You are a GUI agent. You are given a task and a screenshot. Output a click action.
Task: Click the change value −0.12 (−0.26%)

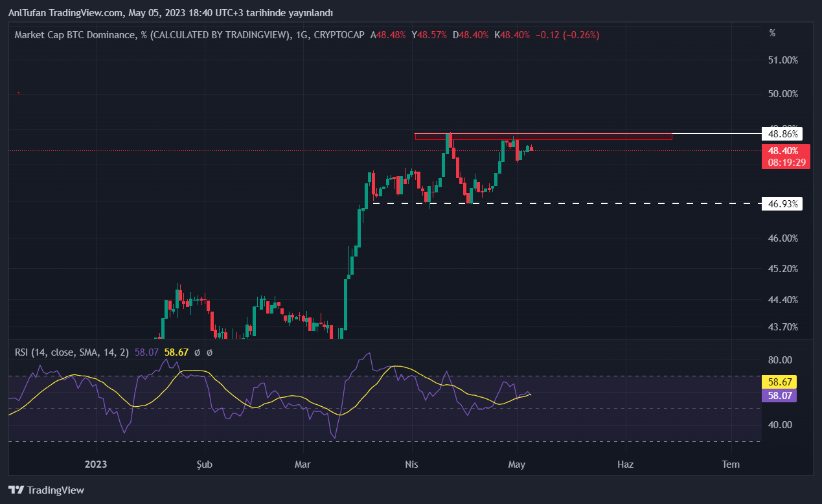pyautogui.click(x=567, y=35)
